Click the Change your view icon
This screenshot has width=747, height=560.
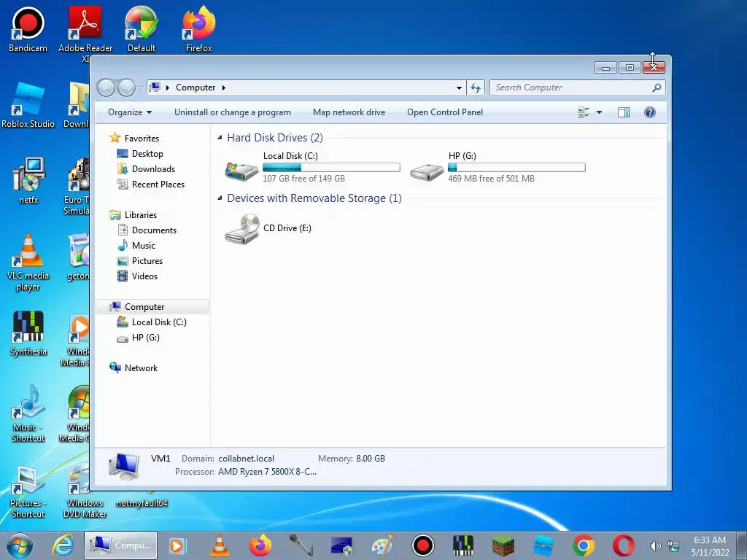[x=584, y=112]
